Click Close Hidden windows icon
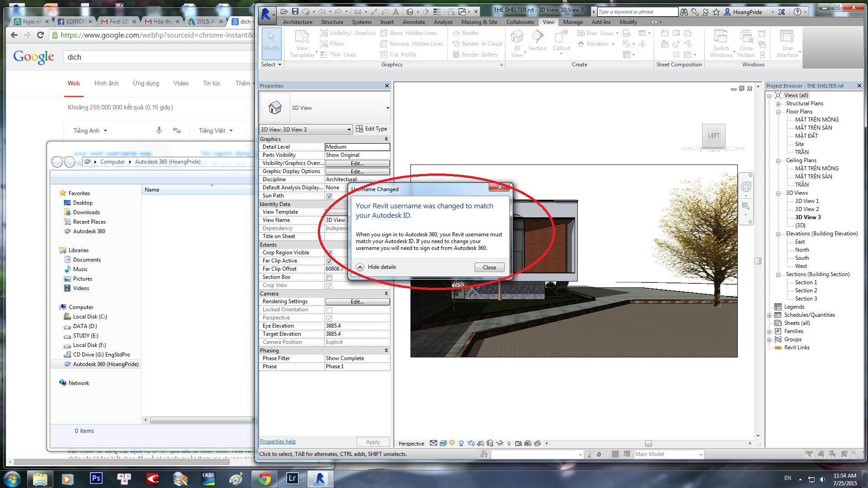This screenshot has width=868, height=488. pyautogui.click(x=746, y=43)
